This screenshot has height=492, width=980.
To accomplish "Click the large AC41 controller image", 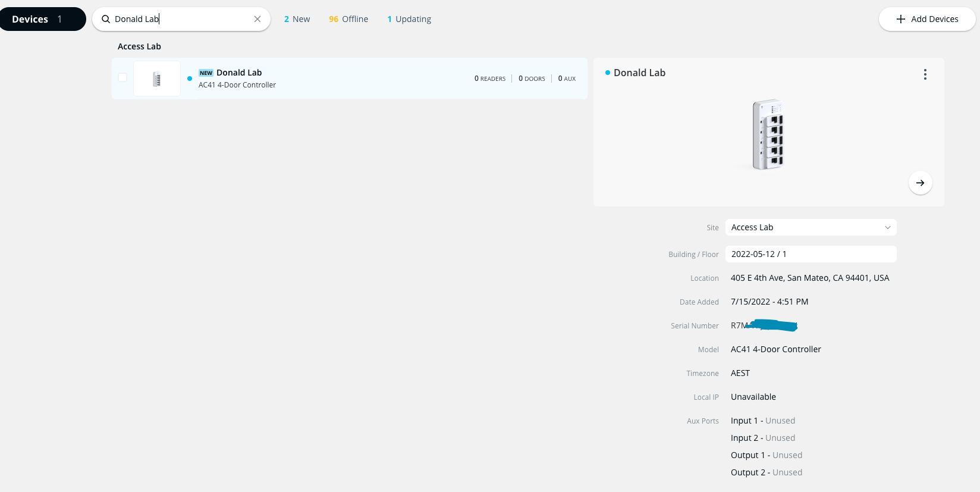I will click(x=768, y=134).
